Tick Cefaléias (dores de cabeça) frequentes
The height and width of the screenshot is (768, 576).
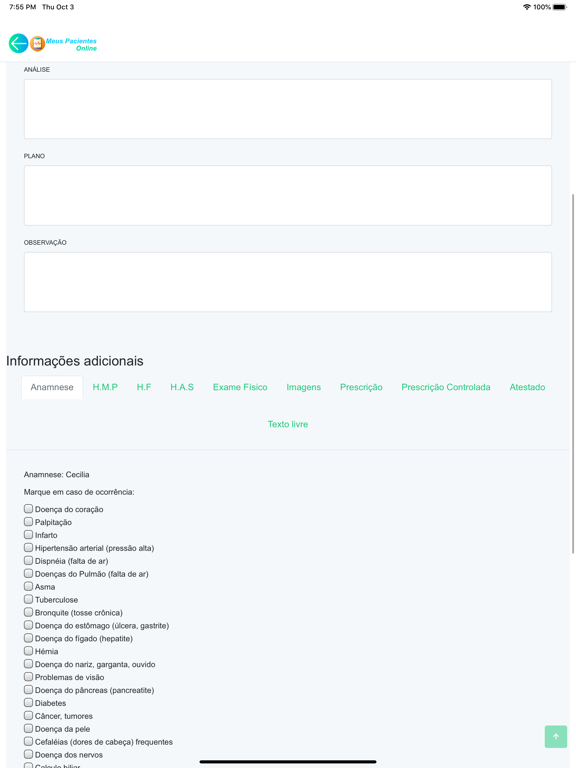point(28,741)
